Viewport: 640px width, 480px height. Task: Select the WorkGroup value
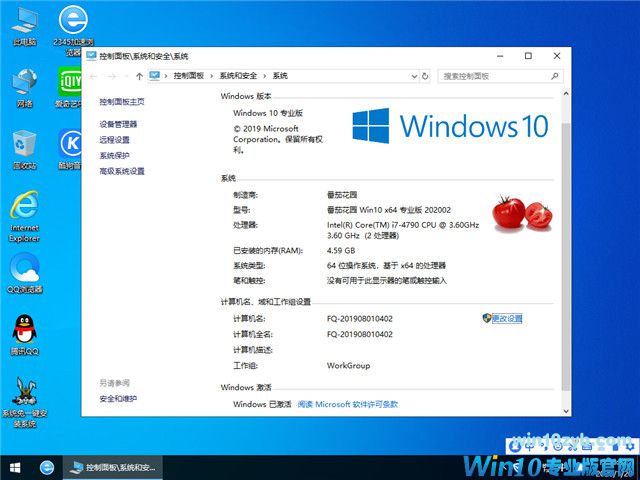click(x=348, y=365)
